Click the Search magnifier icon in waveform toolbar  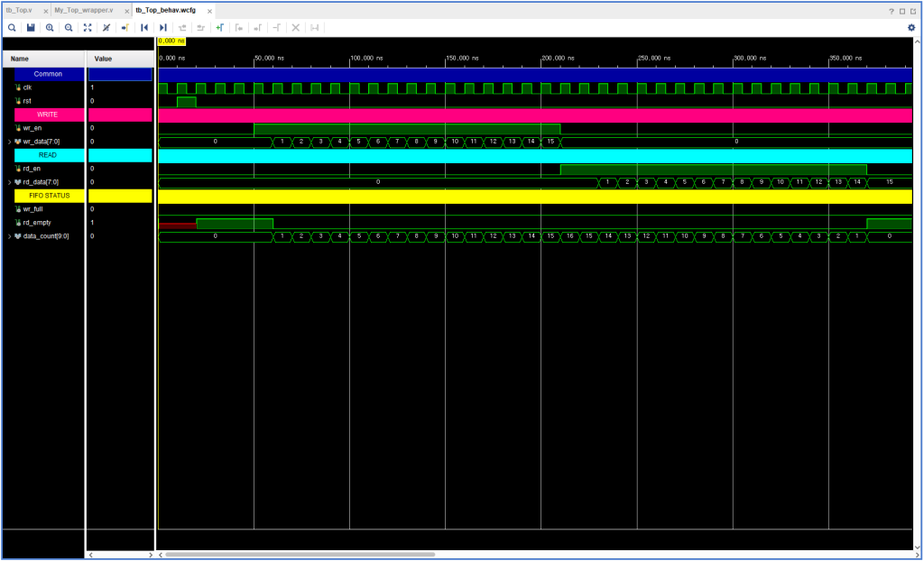pos(12,28)
